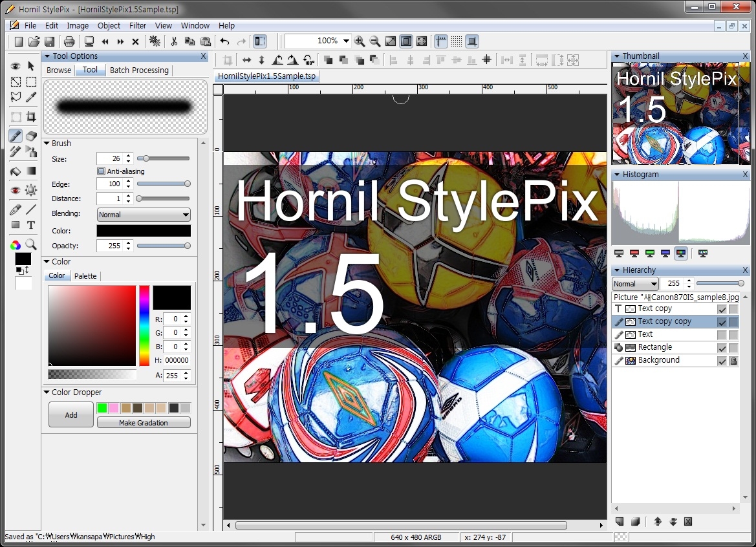Collapse the Color Dropper section
Image resolution: width=756 pixels, height=547 pixels.
coord(47,392)
